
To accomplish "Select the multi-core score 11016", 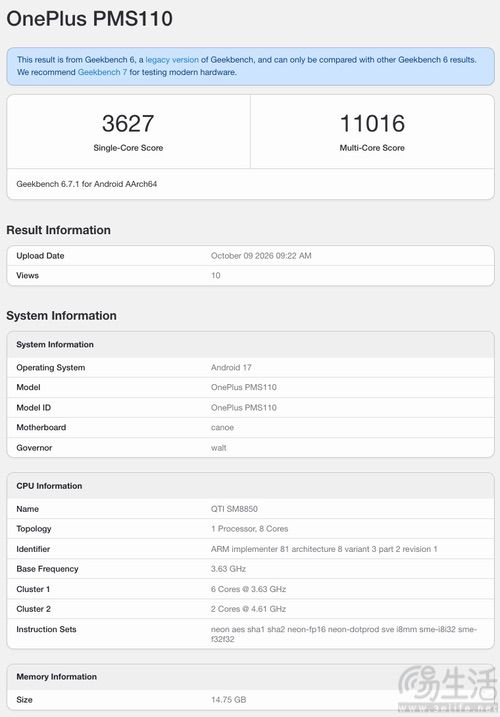I will coord(372,123).
